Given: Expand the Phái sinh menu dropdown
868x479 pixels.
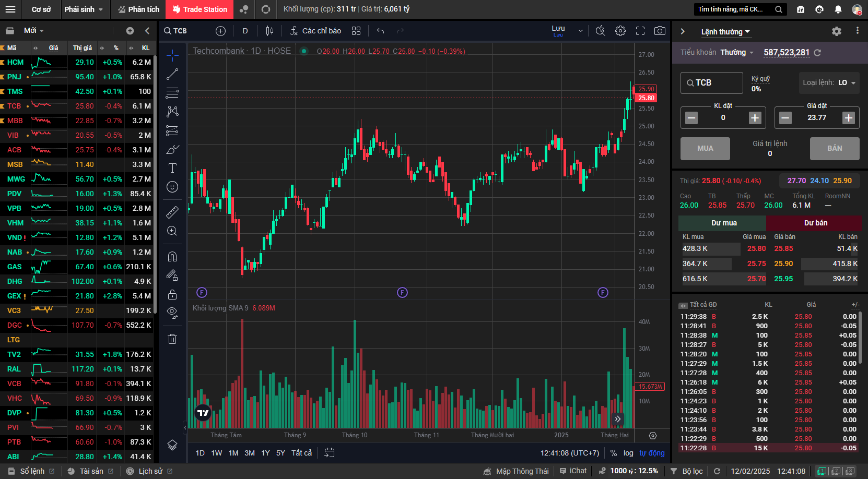Looking at the screenshot, I should tap(83, 9).
